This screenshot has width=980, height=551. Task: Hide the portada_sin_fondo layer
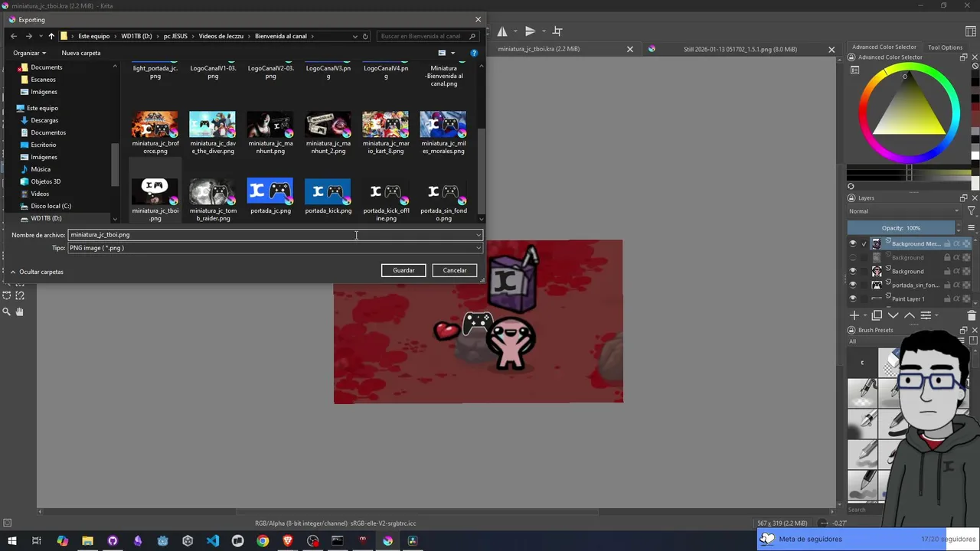853,285
